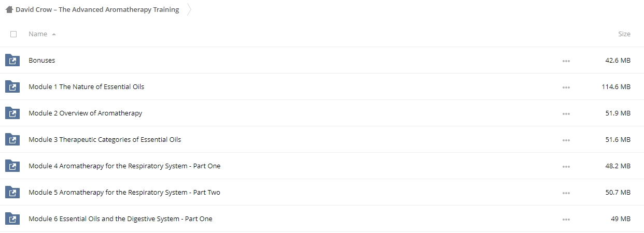Viewport: 644px width, 233px height.
Task: Click the Module 3 shared folder icon
Action: pos(12,140)
